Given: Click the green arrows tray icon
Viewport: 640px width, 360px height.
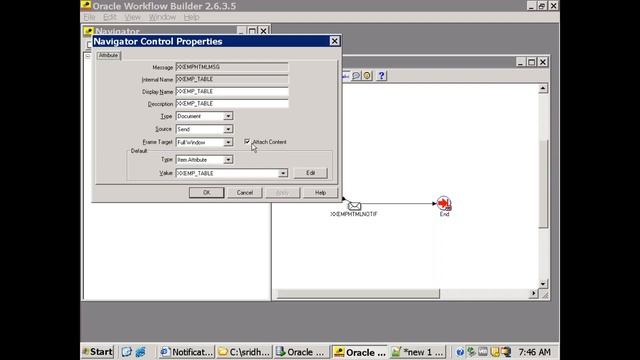Looking at the screenshot, I should click(x=471, y=352).
